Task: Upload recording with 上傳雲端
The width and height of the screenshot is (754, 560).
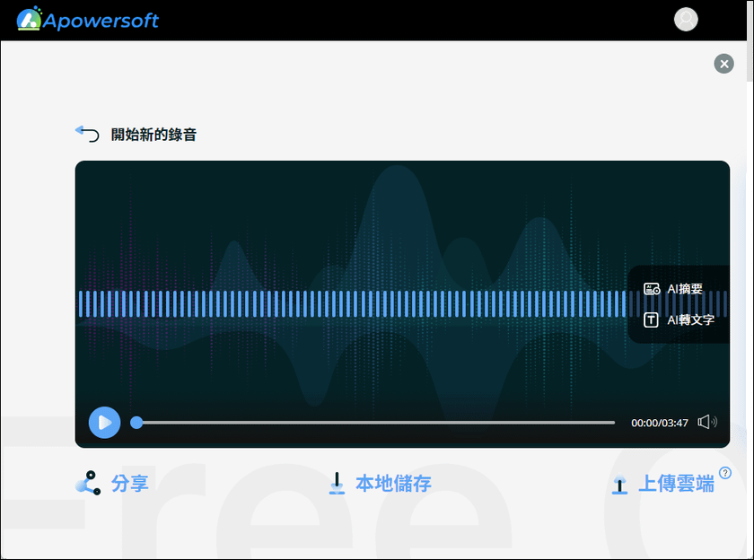Action: [676, 484]
